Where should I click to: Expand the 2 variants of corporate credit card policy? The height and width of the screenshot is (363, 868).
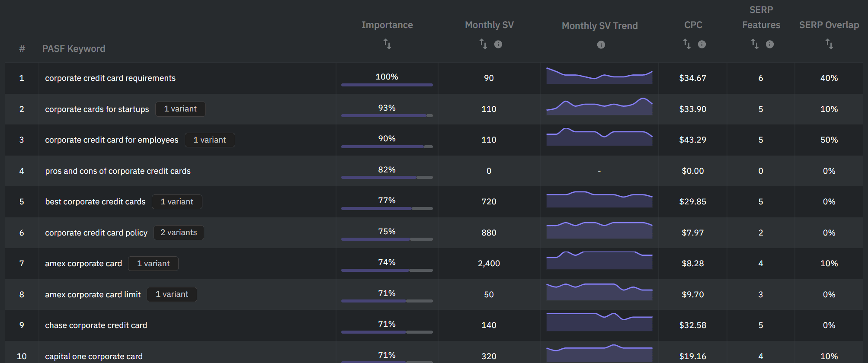tap(179, 232)
